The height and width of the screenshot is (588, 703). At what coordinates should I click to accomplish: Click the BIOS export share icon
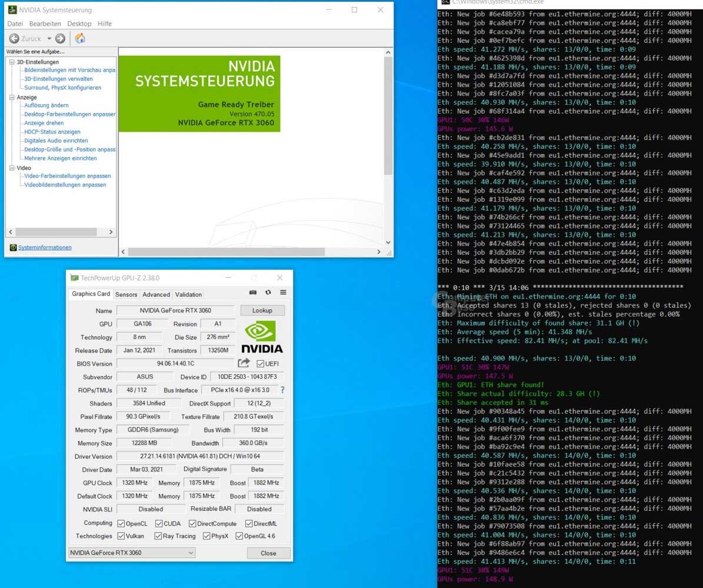click(x=244, y=363)
